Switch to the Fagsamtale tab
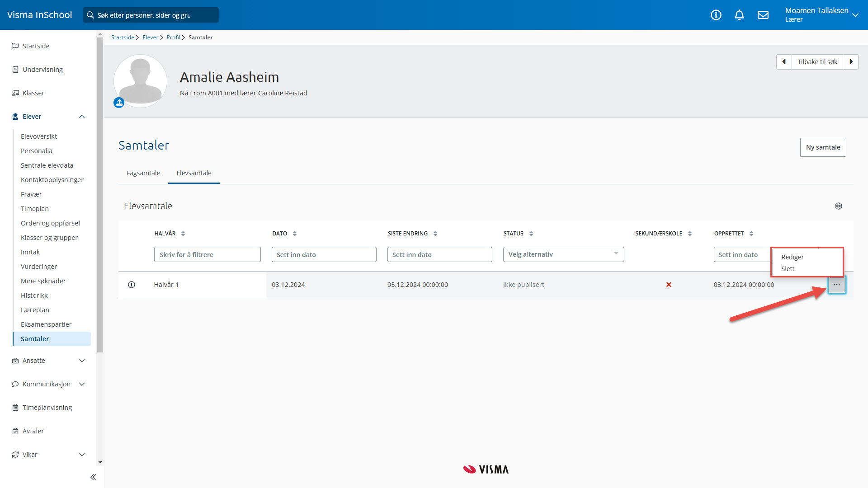868x488 pixels. (x=143, y=173)
